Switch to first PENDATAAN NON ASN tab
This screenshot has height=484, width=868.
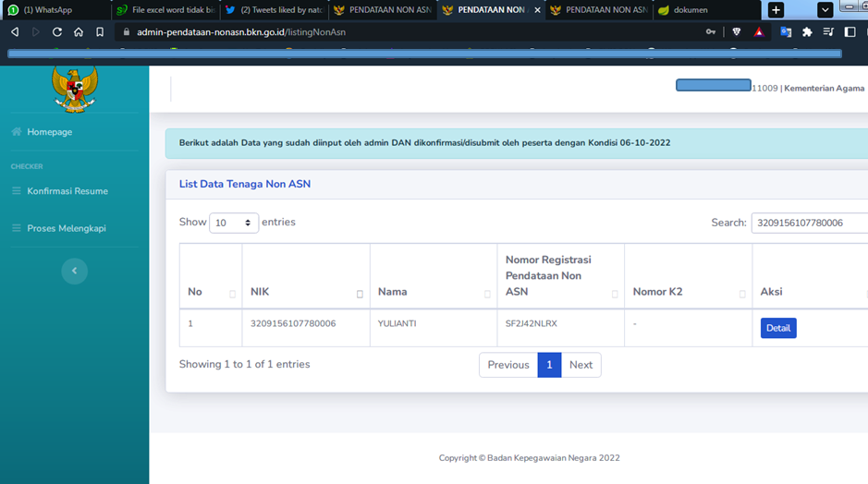383,10
